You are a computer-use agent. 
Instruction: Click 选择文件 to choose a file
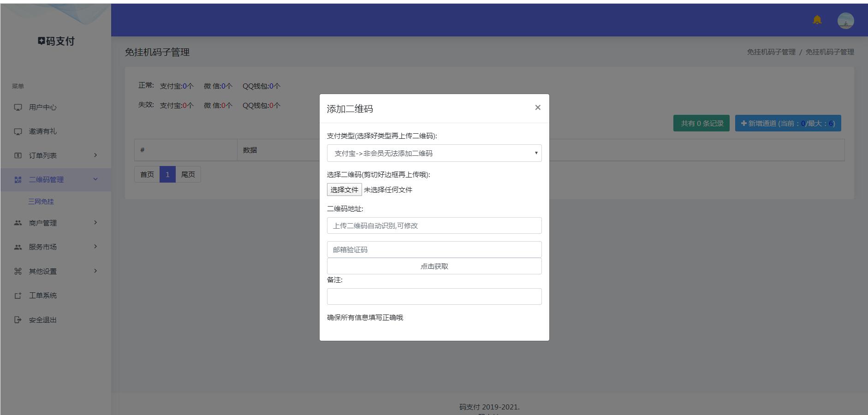click(x=344, y=190)
